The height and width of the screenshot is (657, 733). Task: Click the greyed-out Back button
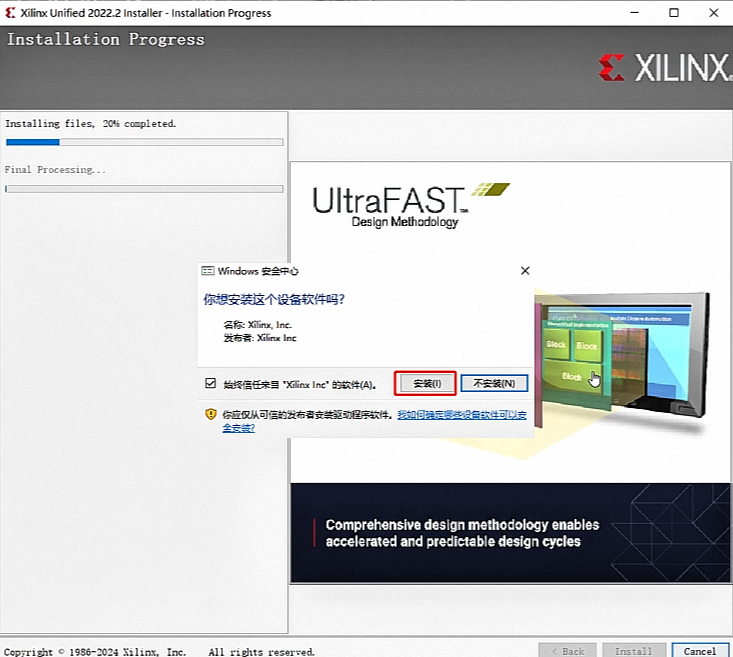[x=567, y=651]
